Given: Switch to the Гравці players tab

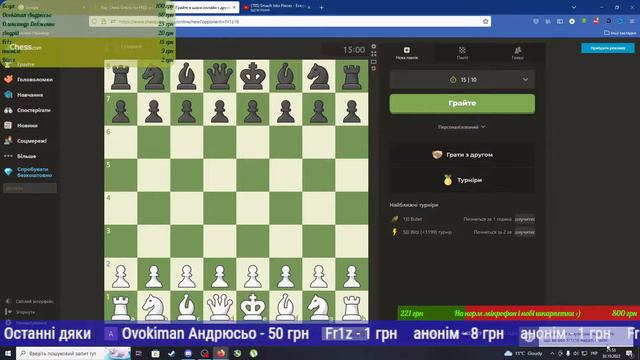Looking at the screenshot, I should (518, 53).
